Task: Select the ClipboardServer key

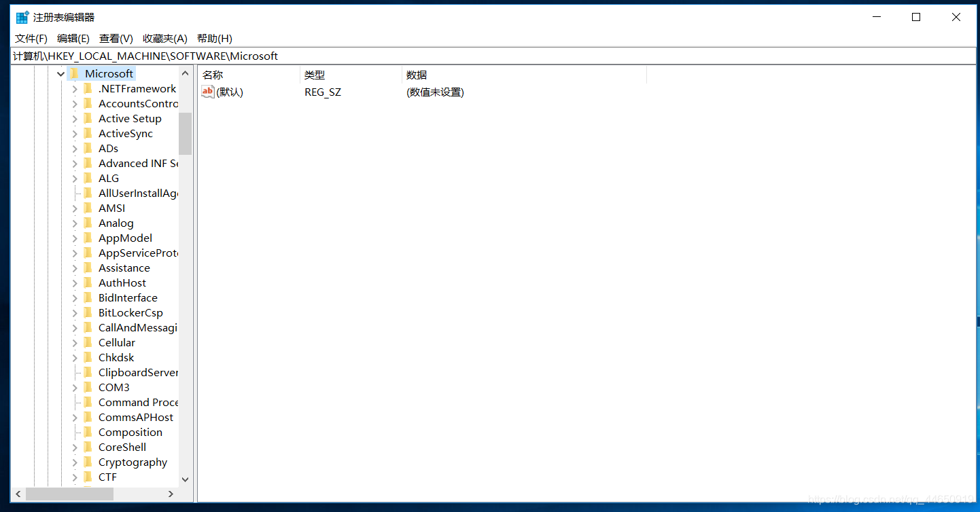Action: tap(137, 372)
